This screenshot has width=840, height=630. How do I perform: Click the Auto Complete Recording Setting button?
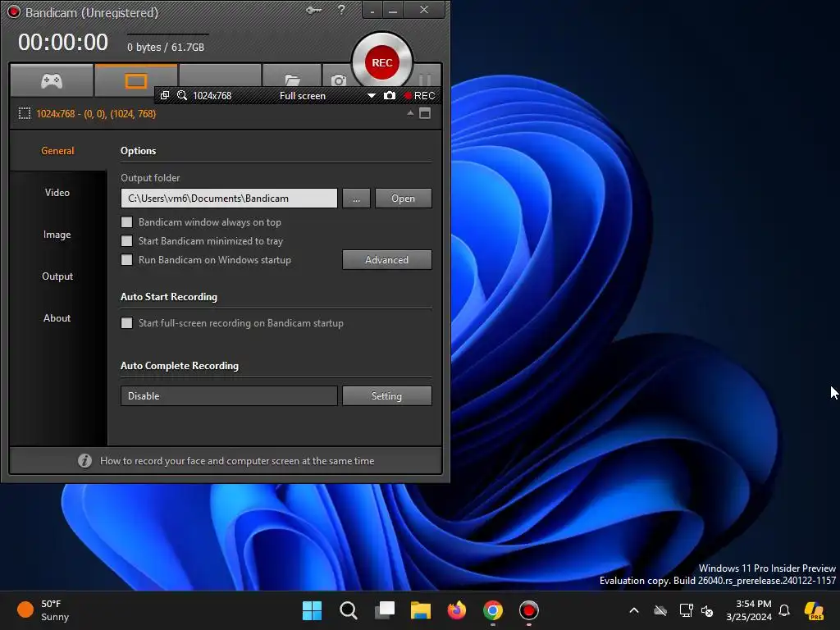[387, 396]
